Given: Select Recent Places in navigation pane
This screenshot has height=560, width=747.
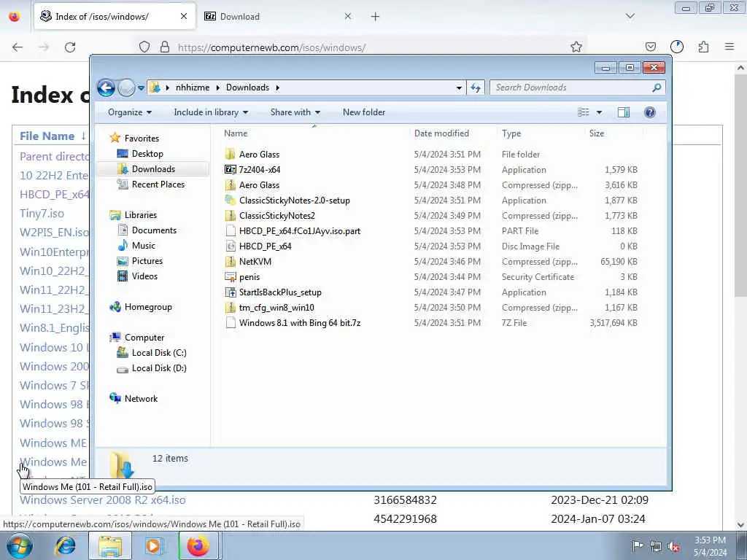Looking at the screenshot, I should [x=158, y=184].
